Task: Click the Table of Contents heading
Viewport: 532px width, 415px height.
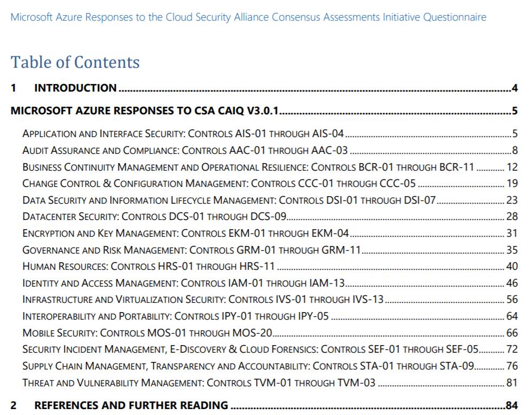Action: (75, 62)
